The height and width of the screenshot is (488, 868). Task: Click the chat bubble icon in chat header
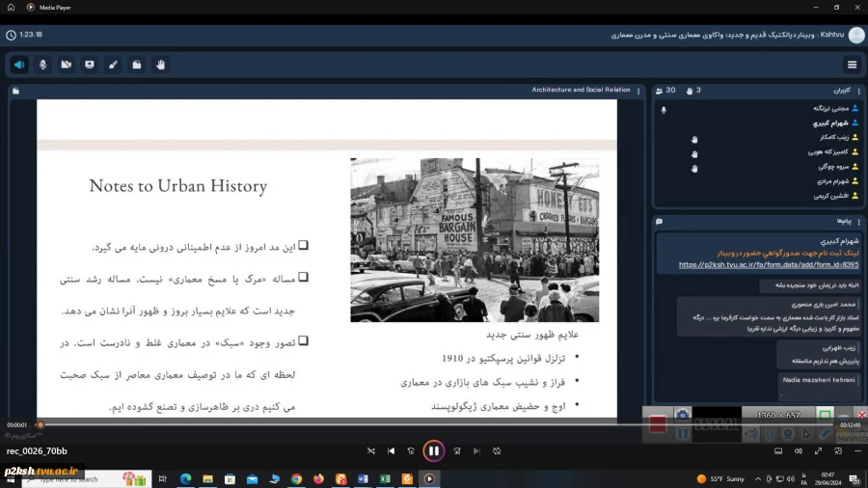pos(659,222)
